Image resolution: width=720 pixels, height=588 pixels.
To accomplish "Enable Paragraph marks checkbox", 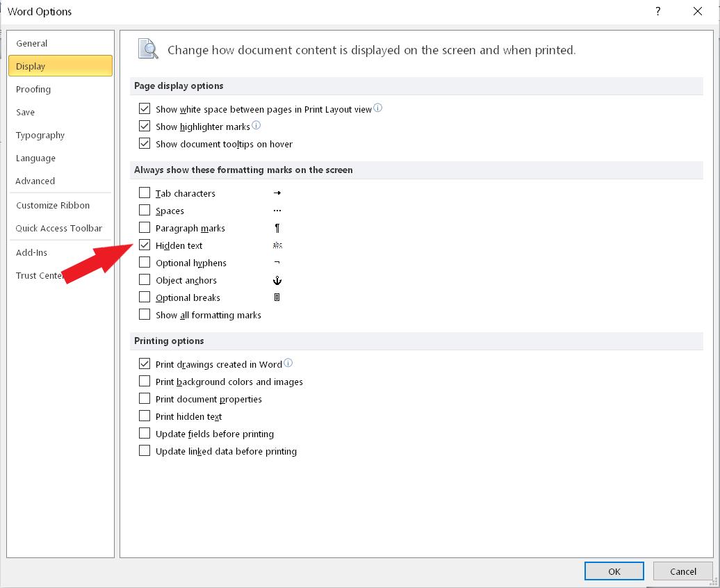I will (144, 227).
